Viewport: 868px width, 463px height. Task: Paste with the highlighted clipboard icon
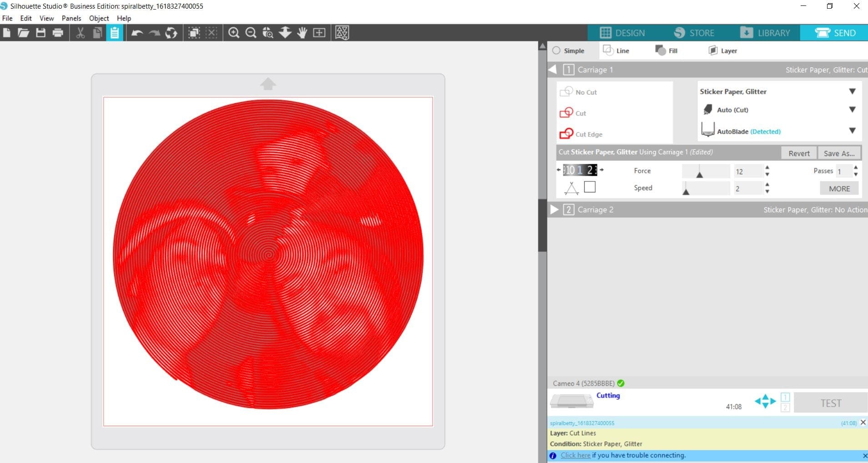click(115, 33)
